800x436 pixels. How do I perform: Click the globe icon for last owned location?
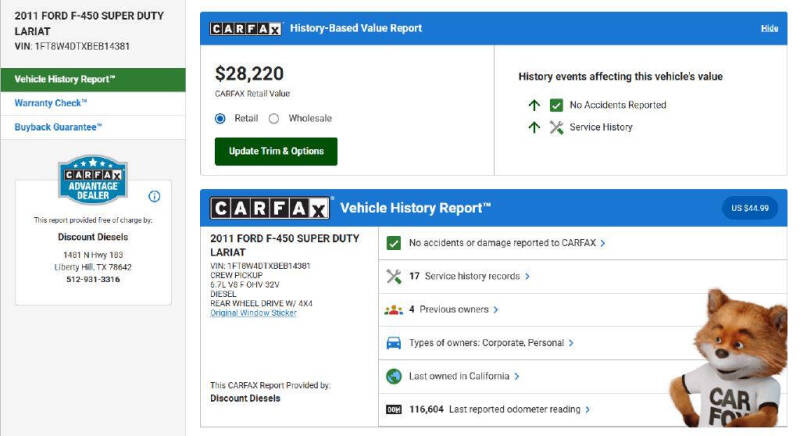pos(393,376)
